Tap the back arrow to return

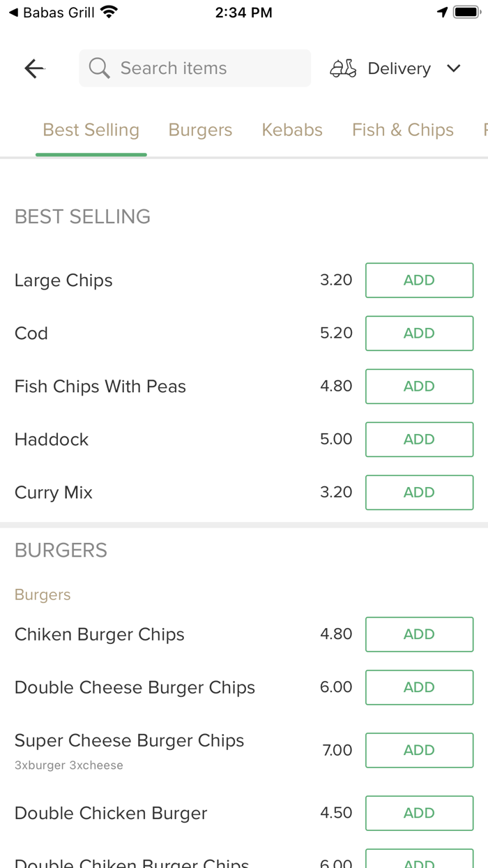(33, 68)
